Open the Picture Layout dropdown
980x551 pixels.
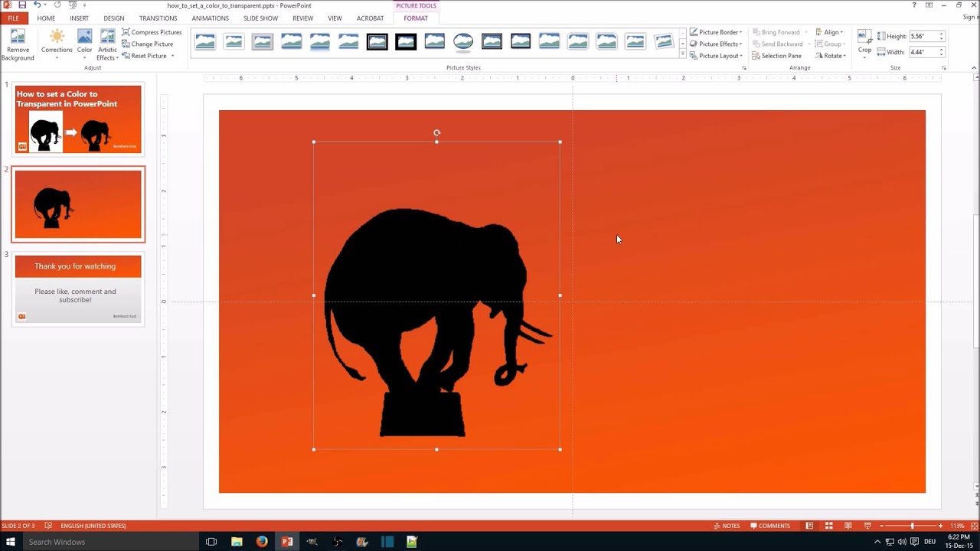(716, 56)
